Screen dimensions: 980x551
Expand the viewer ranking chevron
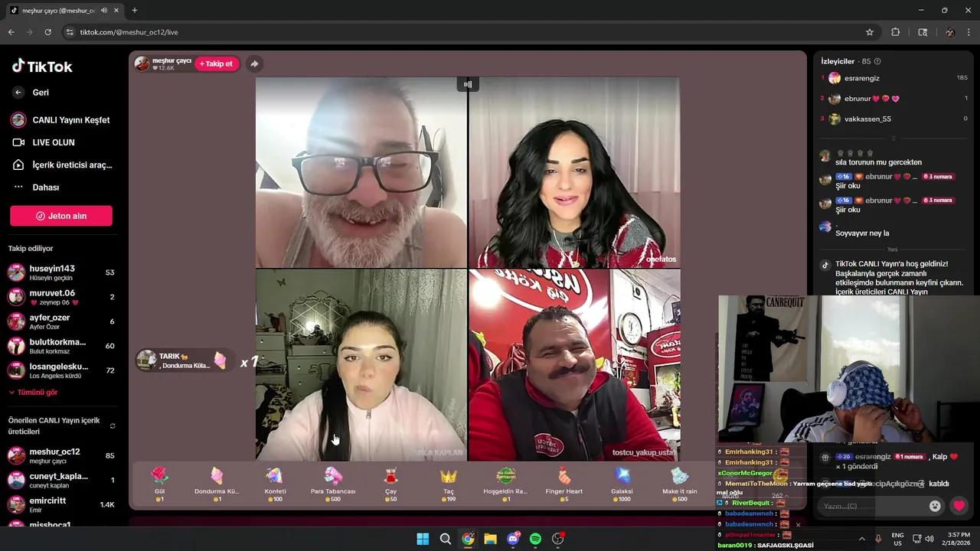pyautogui.click(x=893, y=138)
